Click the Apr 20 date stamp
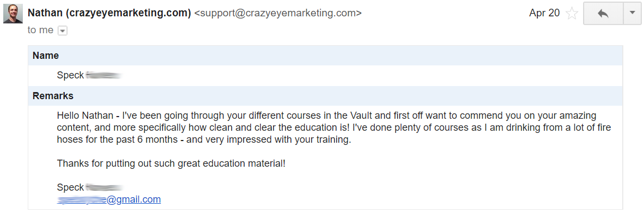 coord(544,13)
